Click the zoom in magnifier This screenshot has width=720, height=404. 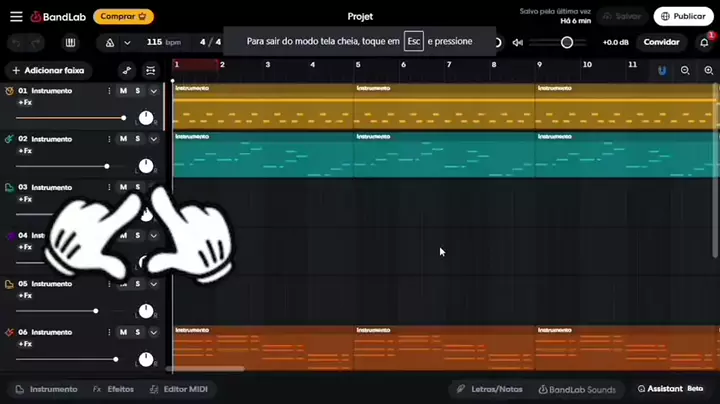click(x=709, y=70)
